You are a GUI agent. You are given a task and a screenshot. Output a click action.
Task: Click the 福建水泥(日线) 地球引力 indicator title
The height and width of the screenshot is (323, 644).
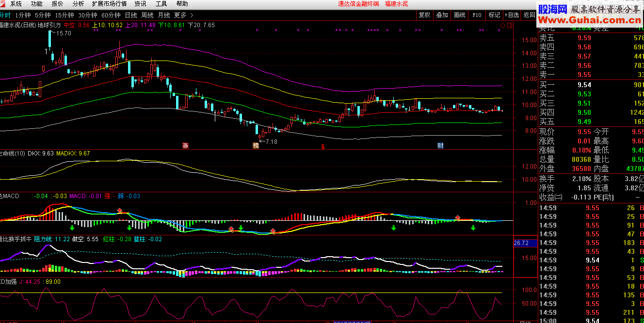(x=30, y=25)
